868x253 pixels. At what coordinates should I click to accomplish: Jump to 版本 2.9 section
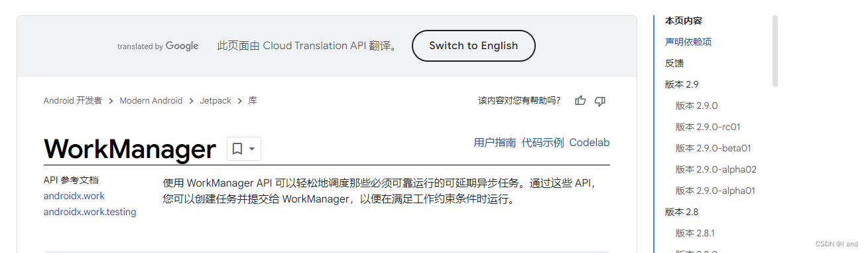682,84
